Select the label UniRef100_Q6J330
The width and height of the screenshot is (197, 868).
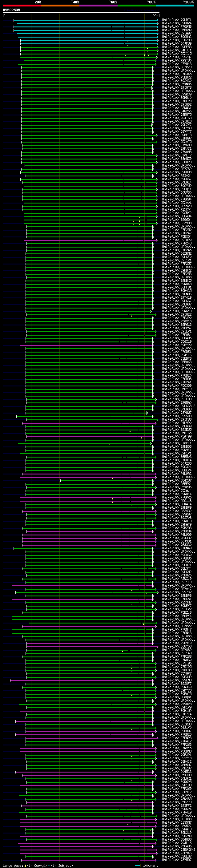(176, 544)
